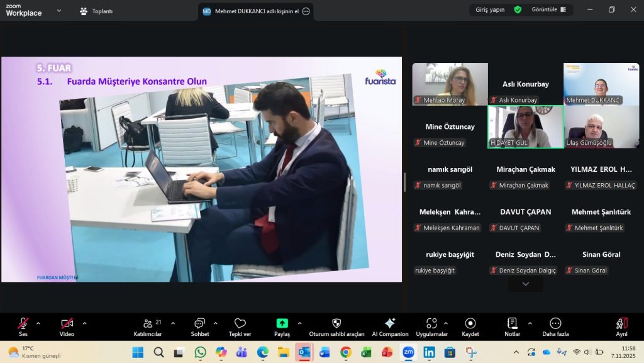Switch to the Toplantı tab
This screenshot has height=363, width=644.
(96, 11)
